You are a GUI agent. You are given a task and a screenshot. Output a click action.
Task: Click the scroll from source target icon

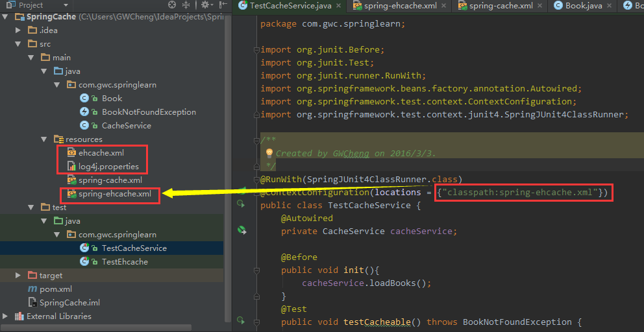[172, 5]
